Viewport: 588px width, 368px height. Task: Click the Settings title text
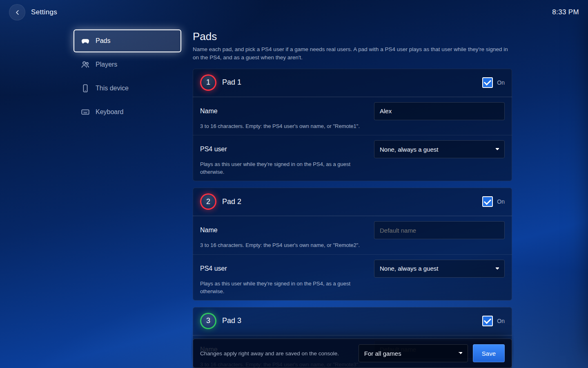point(44,12)
